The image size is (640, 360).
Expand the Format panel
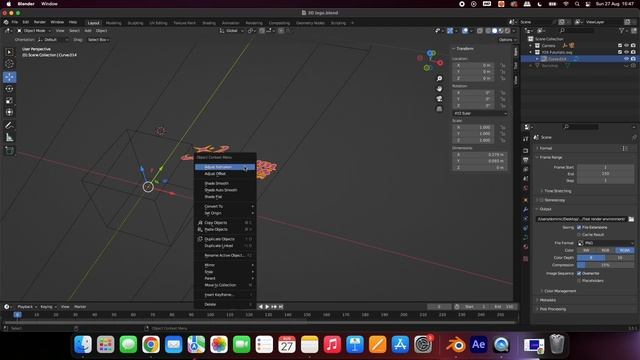click(546, 148)
